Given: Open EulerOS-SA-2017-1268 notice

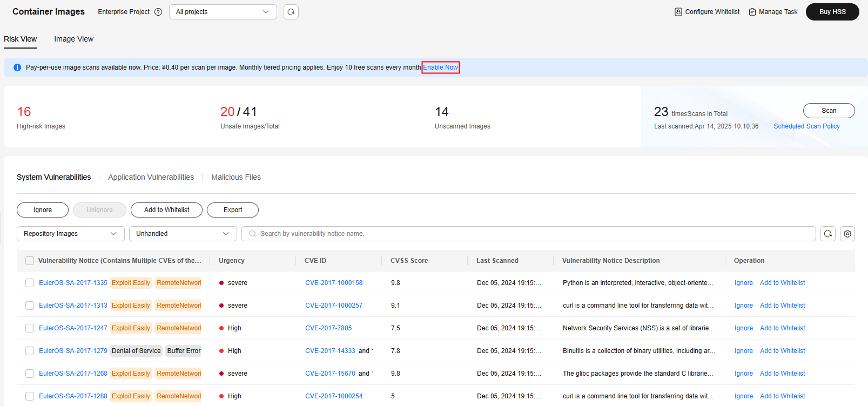Looking at the screenshot, I should pos(73,374).
